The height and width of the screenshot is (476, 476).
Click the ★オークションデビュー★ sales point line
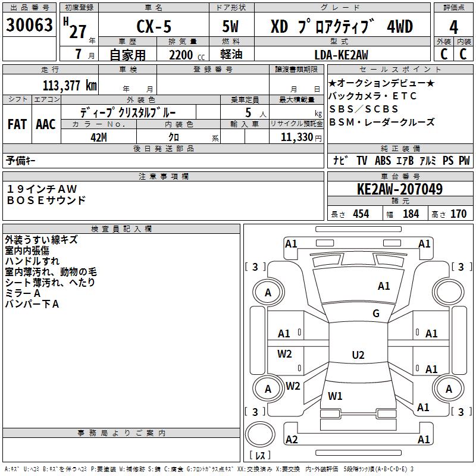[x=381, y=83]
